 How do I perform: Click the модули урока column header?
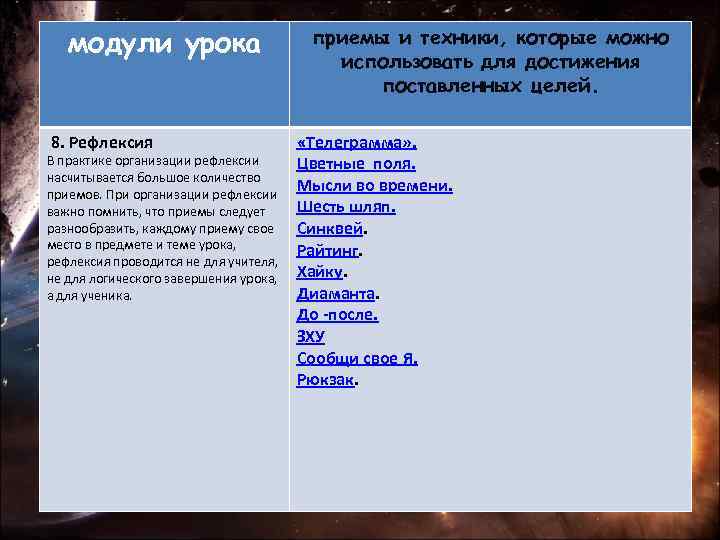(164, 45)
